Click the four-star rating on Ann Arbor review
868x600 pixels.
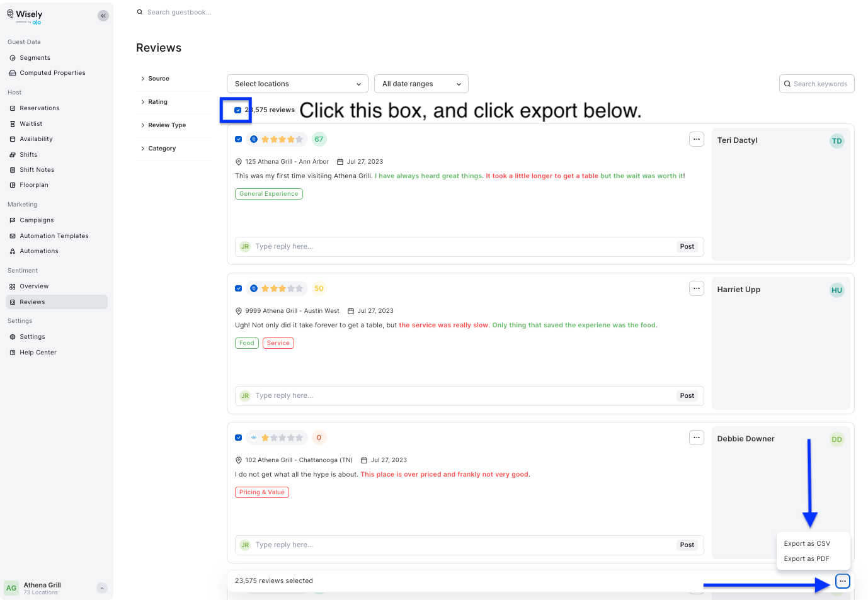(282, 139)
